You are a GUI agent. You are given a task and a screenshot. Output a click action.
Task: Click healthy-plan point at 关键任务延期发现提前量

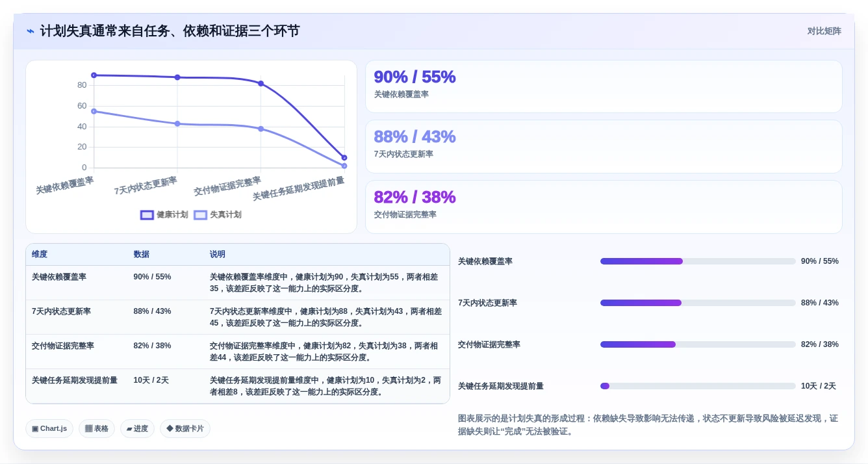(x=344, y=158)
